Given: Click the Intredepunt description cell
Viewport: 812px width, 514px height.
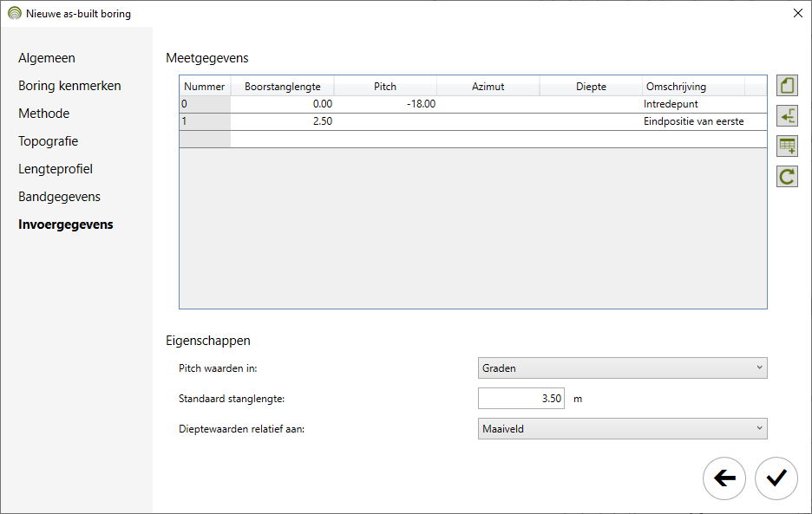Looking at the screenshot, I should [x=693, y=104].
